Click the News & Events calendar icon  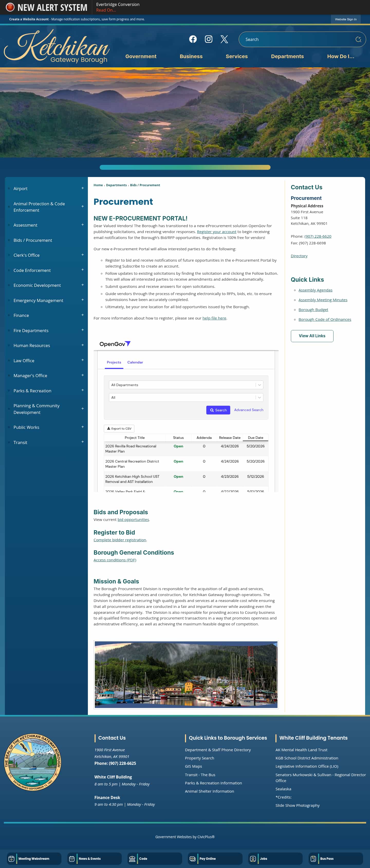(72, 858)
